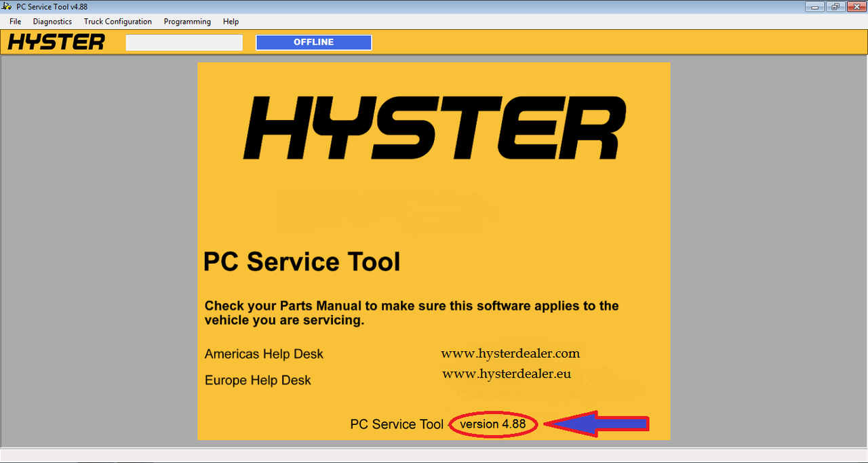This screenshot has width=868, height=463.
Task: Open the Truck Configuration menu
Action: 118,22
